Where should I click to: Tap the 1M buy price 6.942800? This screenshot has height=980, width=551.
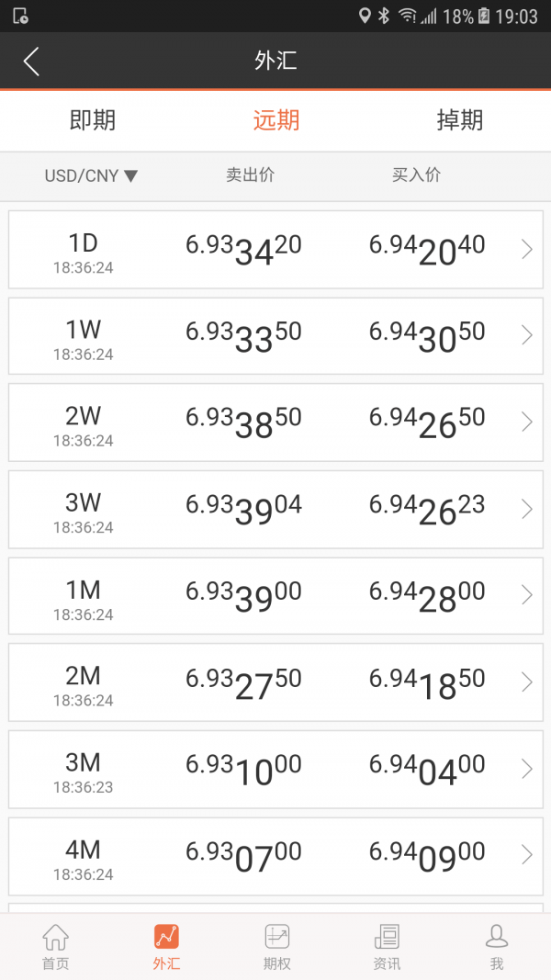pos(427,596)
